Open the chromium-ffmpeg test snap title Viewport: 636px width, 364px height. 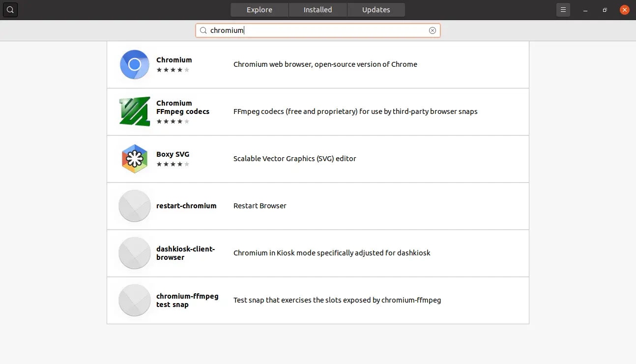[x=187, y=300]
